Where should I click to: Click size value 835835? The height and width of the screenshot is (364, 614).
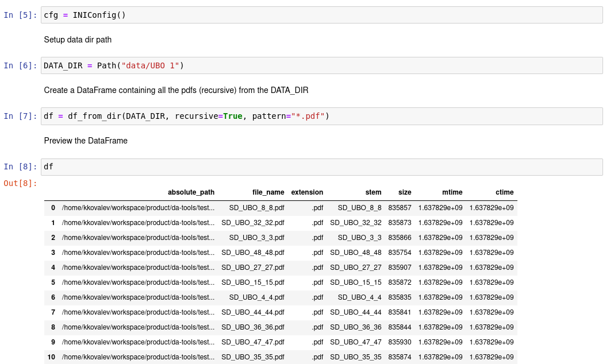[x=400, y=297]
